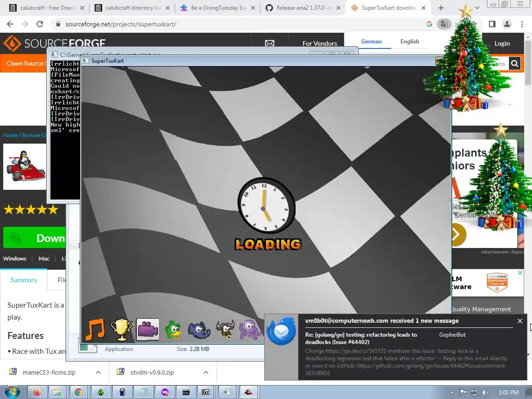This screenshot has height=399, width=532.
Task: Open Windows Explorer from the taskbar
Action: click(x=57, y=392)
